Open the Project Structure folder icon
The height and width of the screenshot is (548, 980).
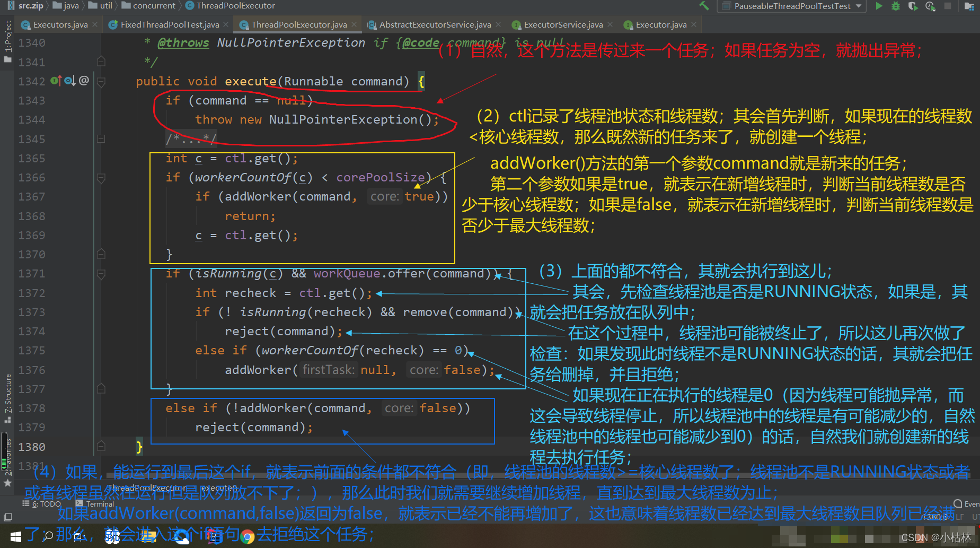(969, 6)
